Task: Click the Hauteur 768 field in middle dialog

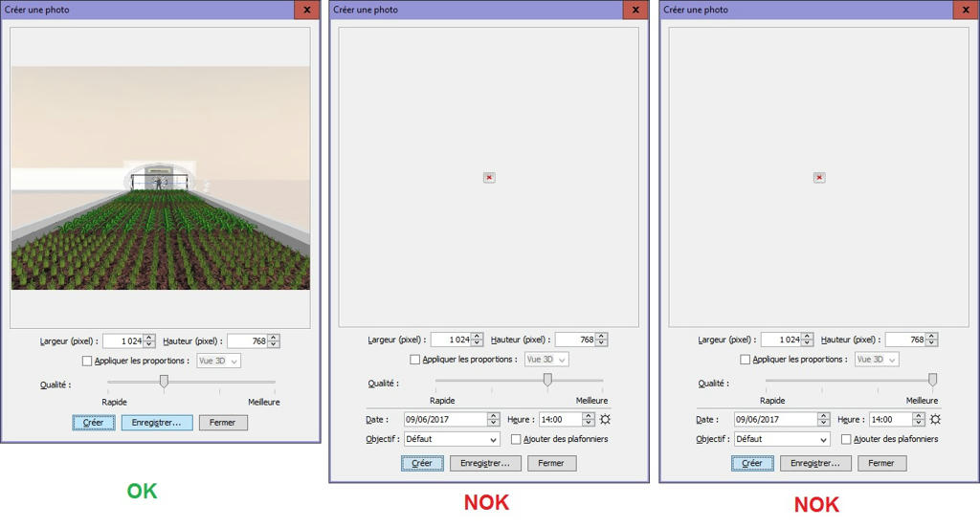Action: 575,340
